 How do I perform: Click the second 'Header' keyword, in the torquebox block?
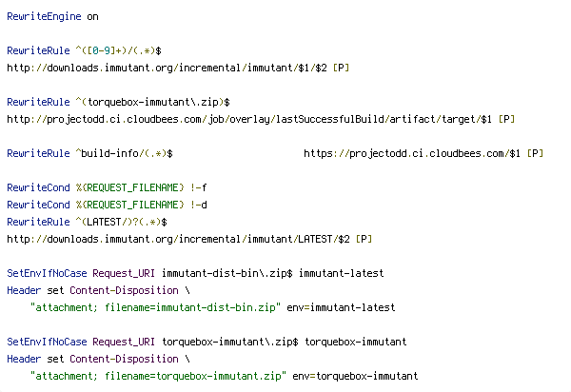click(x=24, y=359)
